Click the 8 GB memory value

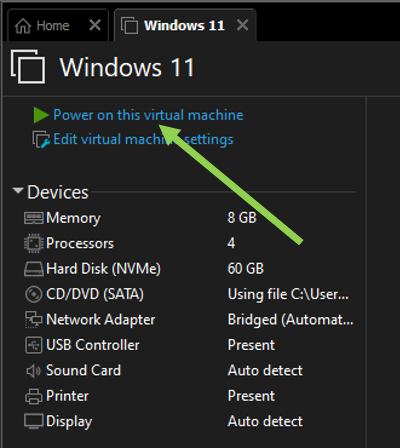pyautogui.click(x=242, y=218)
